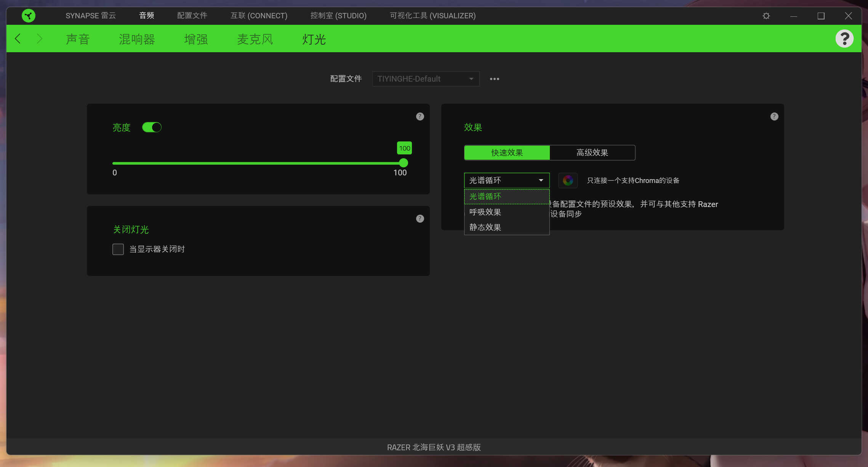Select 静态效果 lighting option
This screenshot has height=467, width=868.
point(485,227)
